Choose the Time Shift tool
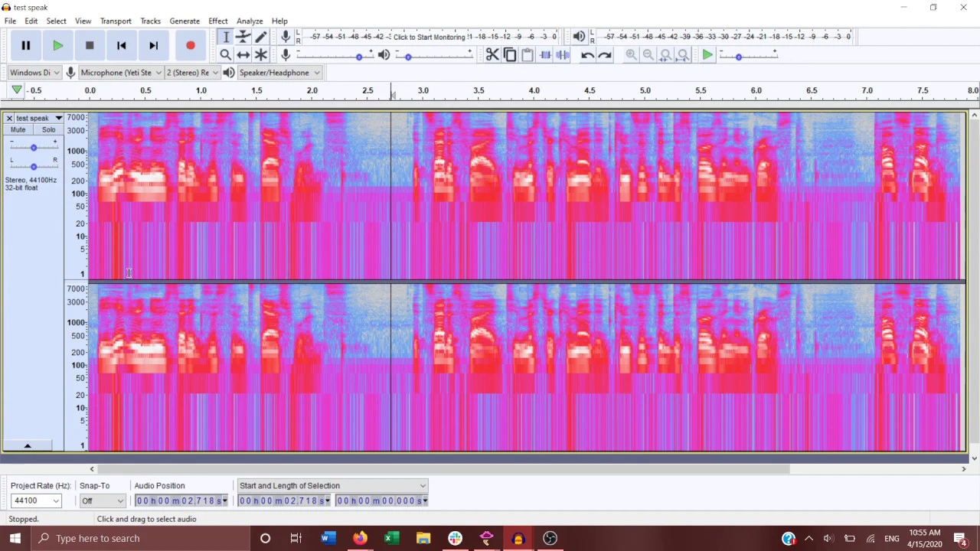This screenshot has height=551, width=980. (243, 55)
